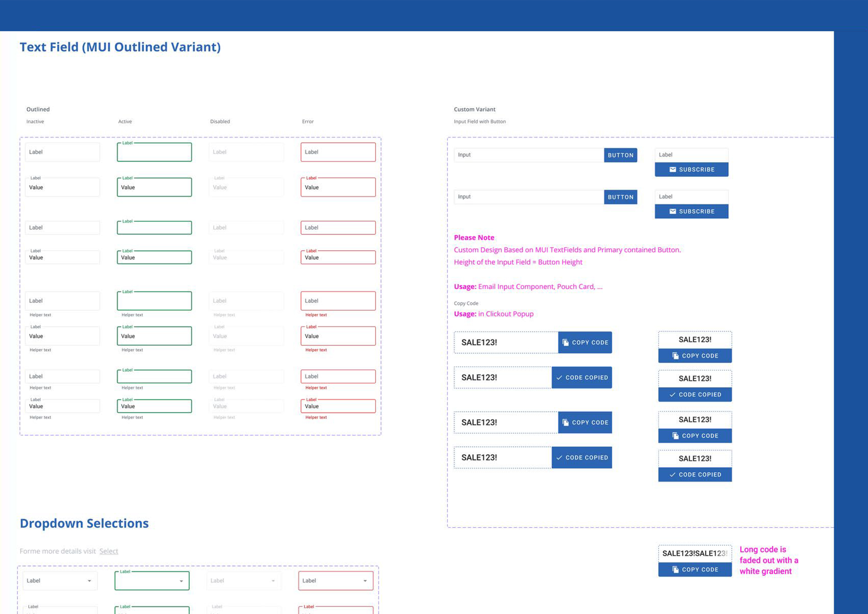
Task: Click copy icon in topmost stacked Copy Code button
Action: click(x=675, y=356)
